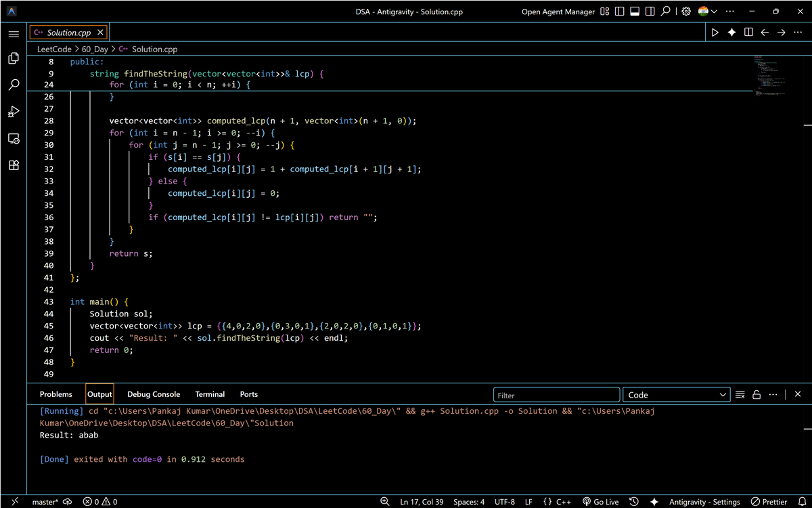Open the Extensions view
812x508 pixels.
click(x=14, y=165)
